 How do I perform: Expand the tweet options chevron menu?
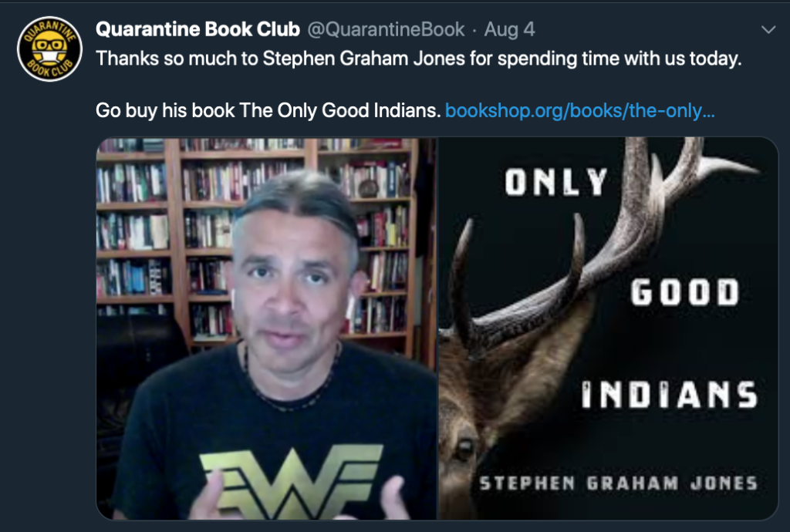pos(768,30)
